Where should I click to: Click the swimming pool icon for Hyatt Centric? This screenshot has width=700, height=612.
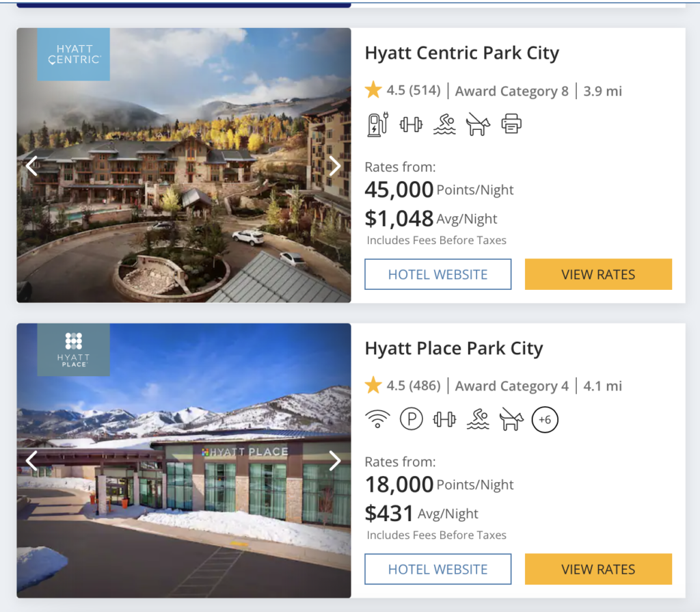tap(444, 124)
